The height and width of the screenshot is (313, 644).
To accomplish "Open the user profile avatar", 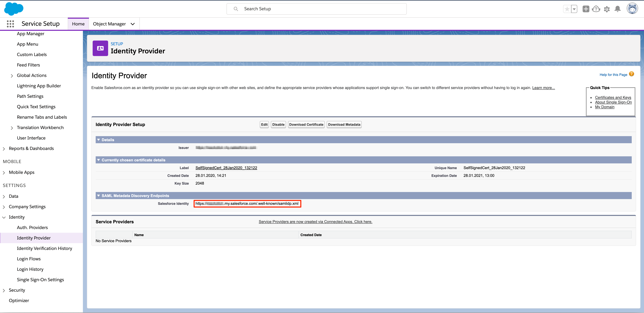I will pos(632,9).
